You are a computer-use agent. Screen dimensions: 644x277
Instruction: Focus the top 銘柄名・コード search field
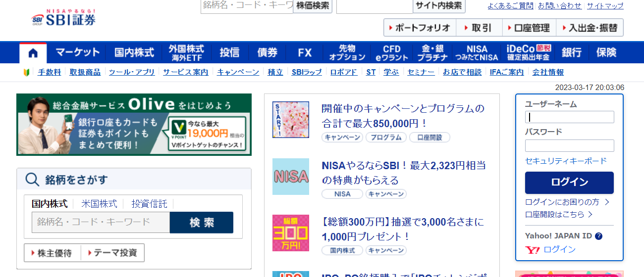(247, 6)
